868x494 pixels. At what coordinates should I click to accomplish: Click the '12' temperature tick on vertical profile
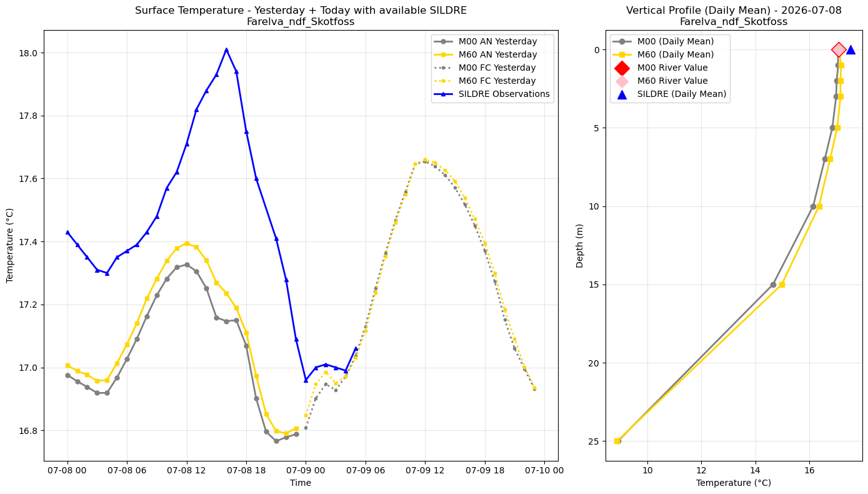701,470
